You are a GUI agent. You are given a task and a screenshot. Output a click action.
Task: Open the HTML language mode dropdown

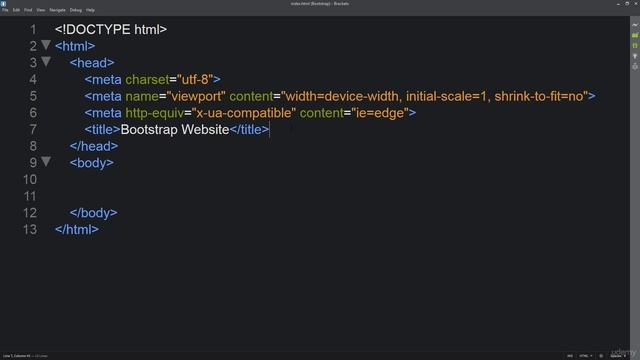click(x=585, y=356)
